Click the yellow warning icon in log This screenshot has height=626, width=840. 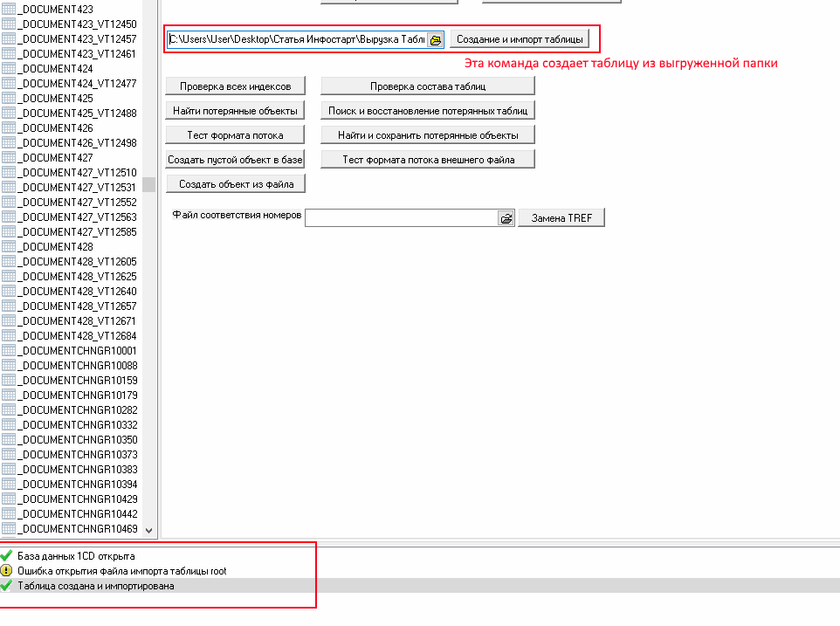[x=7, y=571]
